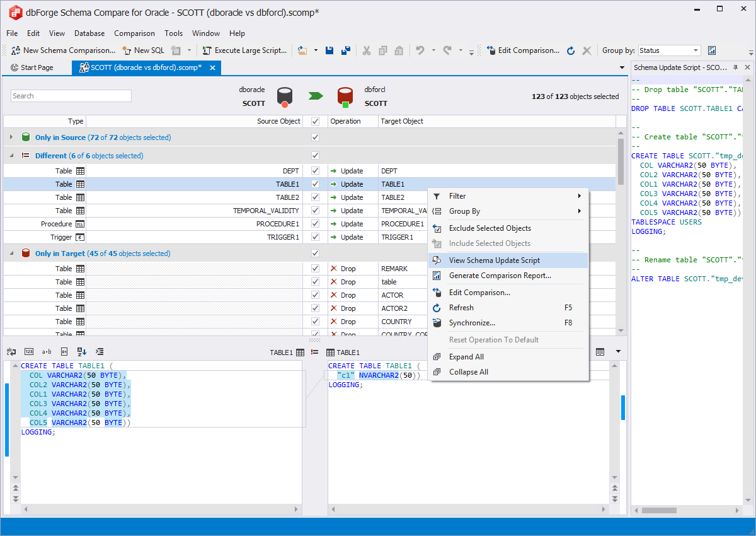Viewport: 756px width, 536px height.
Task: Select Exclude Selected Objects in context menu
Action: tap(508, 228)
